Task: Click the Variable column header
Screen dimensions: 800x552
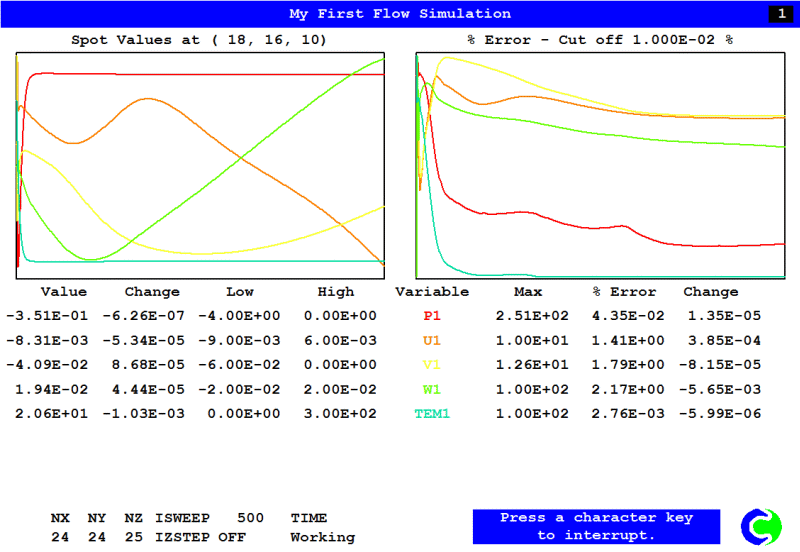Action: [432, 292]
